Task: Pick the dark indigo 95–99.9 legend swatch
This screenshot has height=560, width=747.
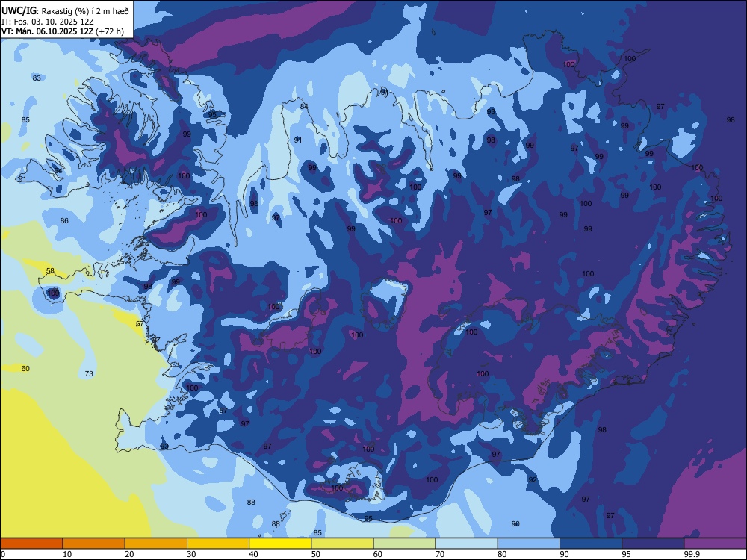Action: coord(653,544)
